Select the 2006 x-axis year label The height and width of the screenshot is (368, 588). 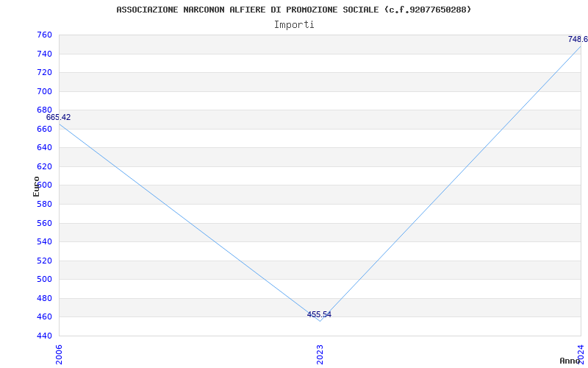pyautogui.click(x=59, y=355)
